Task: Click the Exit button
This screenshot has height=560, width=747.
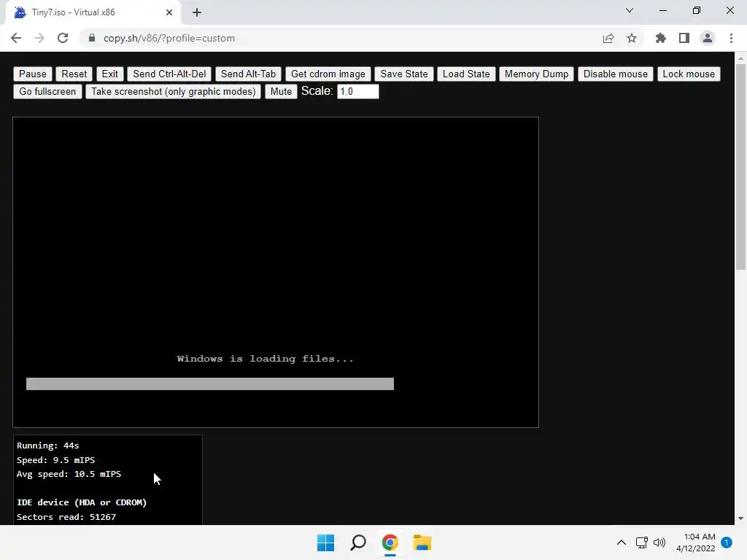Action: 109,74
